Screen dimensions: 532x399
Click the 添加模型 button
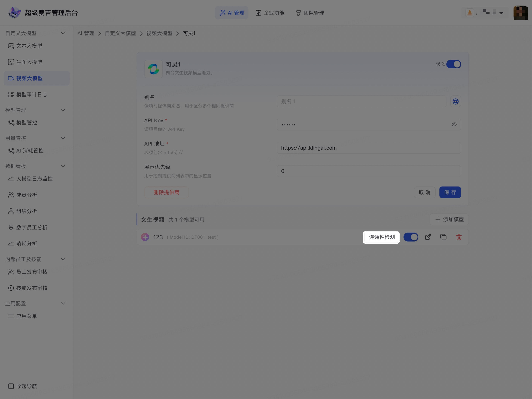pyautogui.click(x=449, y=220)
